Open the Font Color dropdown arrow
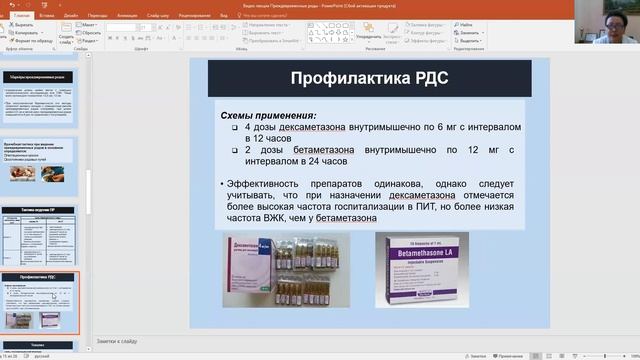 click(x=180, y=38)
